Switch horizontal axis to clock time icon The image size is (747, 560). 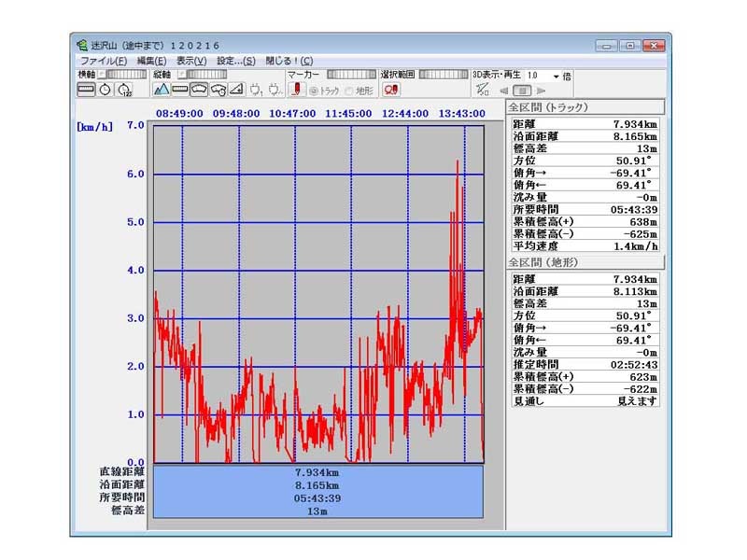coord(105,91)
